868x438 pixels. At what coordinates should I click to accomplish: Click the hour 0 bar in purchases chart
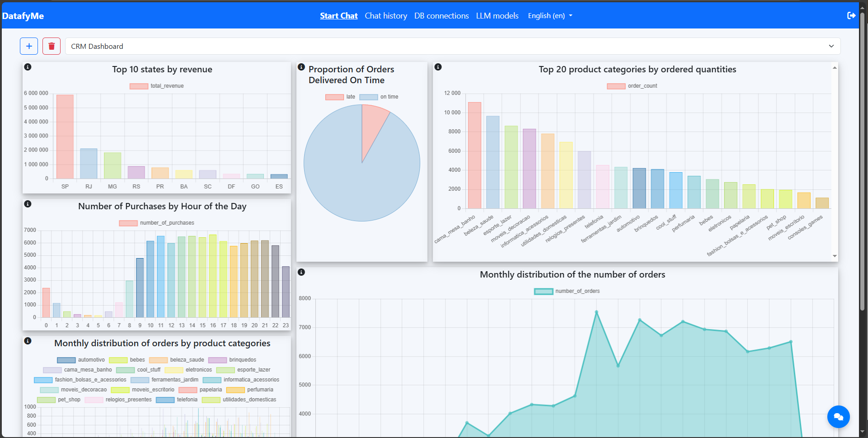point(46,303)
